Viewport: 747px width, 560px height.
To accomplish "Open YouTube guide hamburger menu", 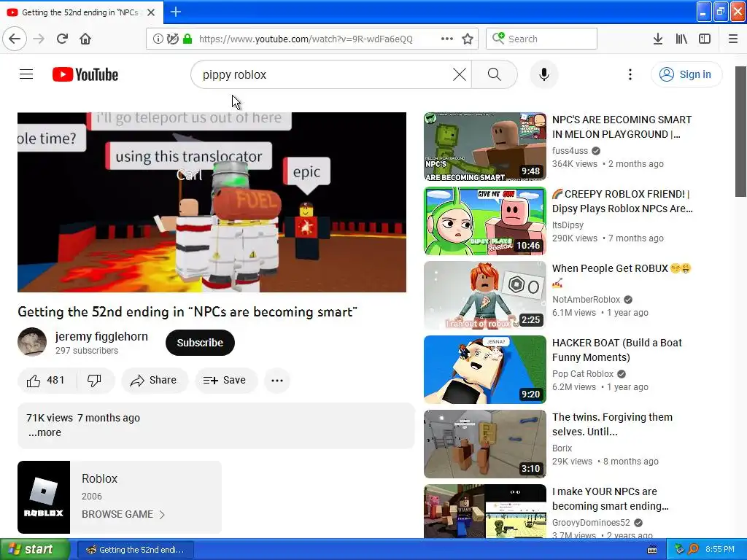I will coord(26,74).
